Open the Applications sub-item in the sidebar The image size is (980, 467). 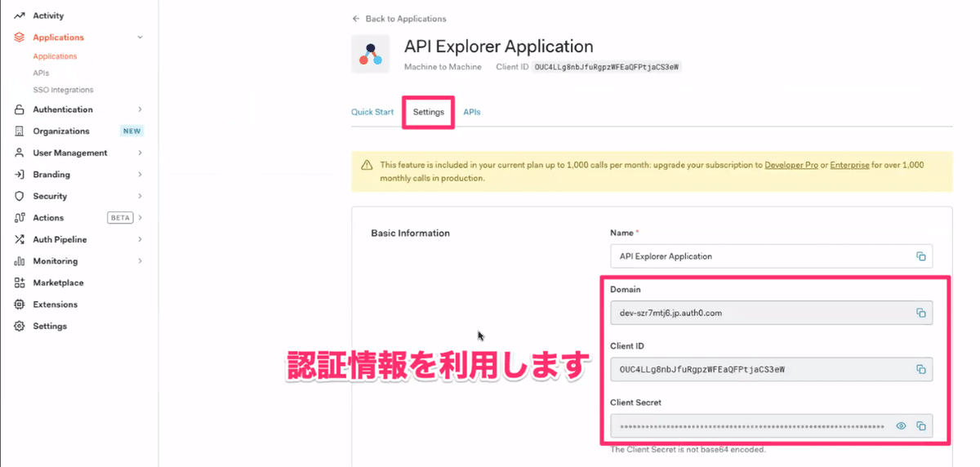click(x=55, y=56)
